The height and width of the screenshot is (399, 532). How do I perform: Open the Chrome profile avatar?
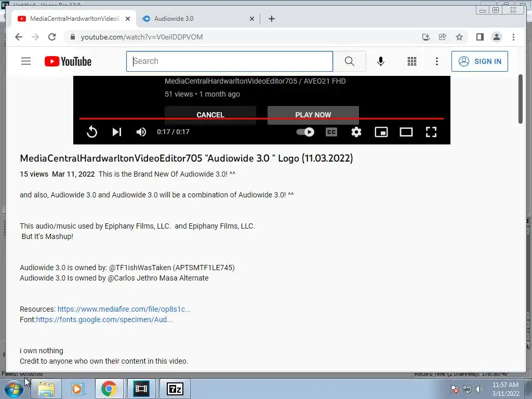click(x=497, y=37)
